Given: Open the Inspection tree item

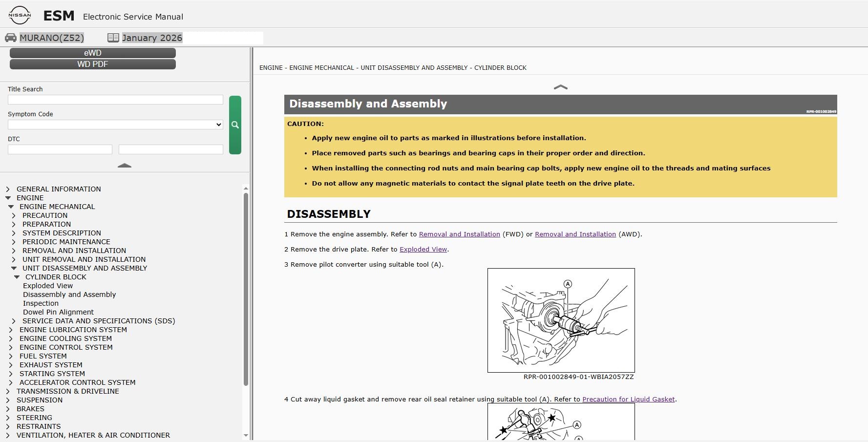Looking at the screenshot, I should point(41,303).
